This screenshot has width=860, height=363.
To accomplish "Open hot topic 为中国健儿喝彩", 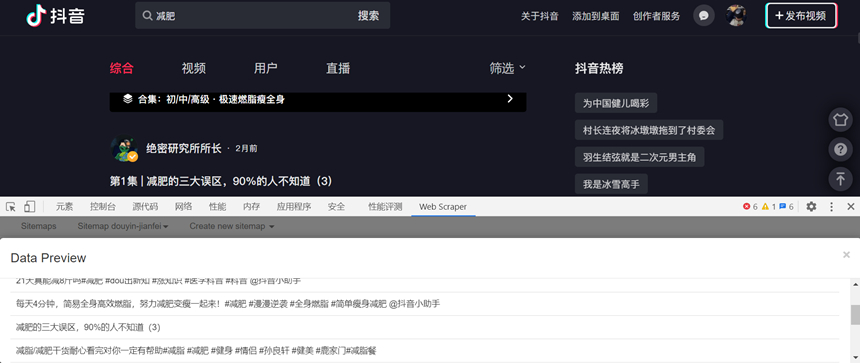I will click(x=616, y=103).
